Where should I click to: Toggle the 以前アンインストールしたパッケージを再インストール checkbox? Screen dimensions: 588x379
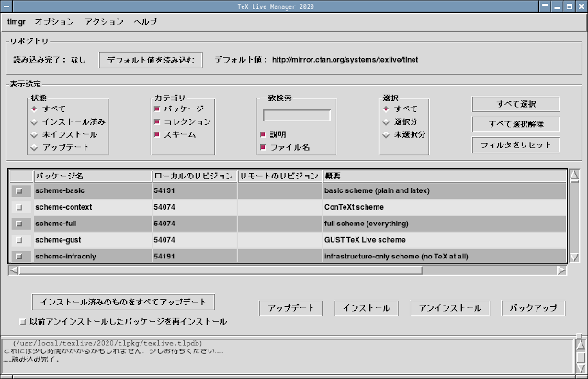click(22, 322)
